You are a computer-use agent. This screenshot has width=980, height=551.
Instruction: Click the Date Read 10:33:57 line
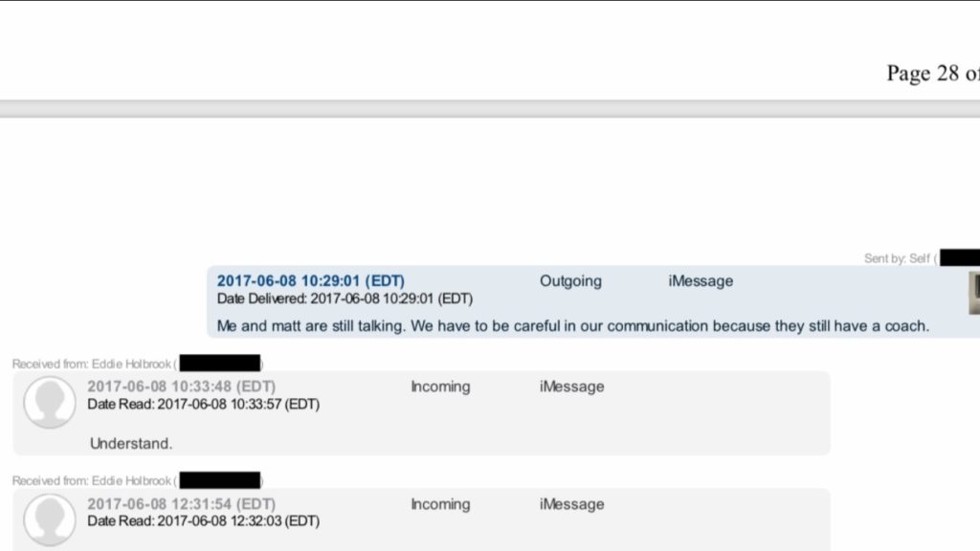203,404
